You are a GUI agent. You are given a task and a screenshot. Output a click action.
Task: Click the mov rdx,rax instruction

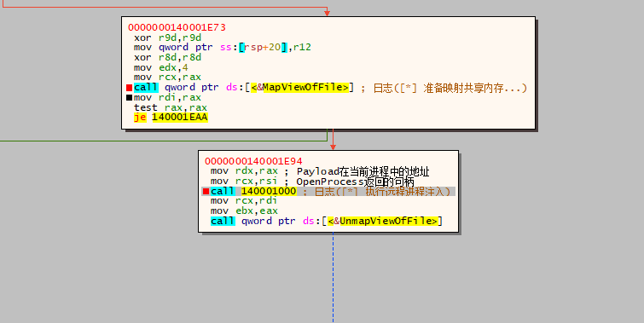[x=244, y=171]
